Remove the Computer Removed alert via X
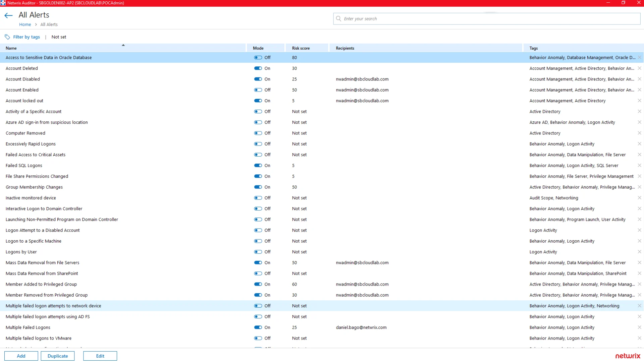644x362 pixels. (x=639, y=133)
